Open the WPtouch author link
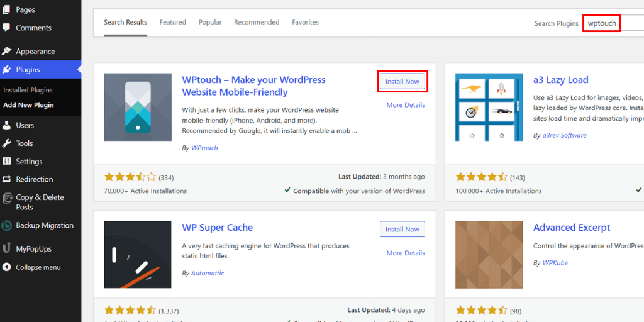Screen dimensions: 644x322 [204, 148]
